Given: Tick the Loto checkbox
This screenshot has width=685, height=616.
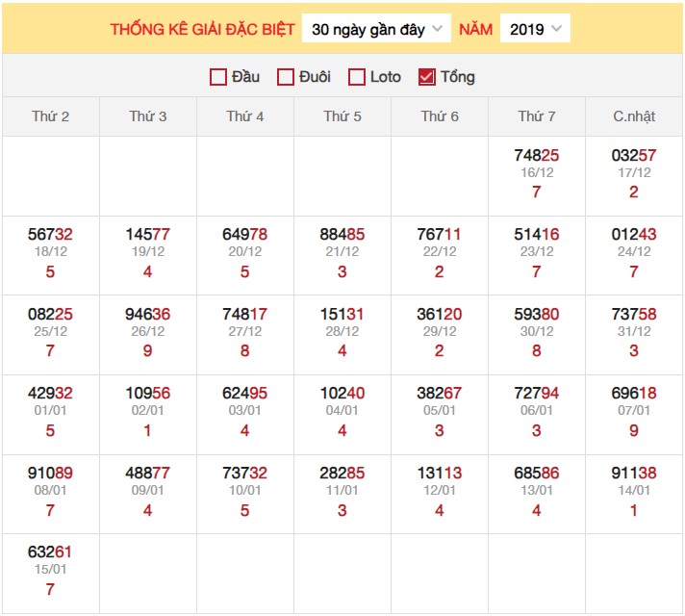Looking at the screenshot, I should point(357,77).
